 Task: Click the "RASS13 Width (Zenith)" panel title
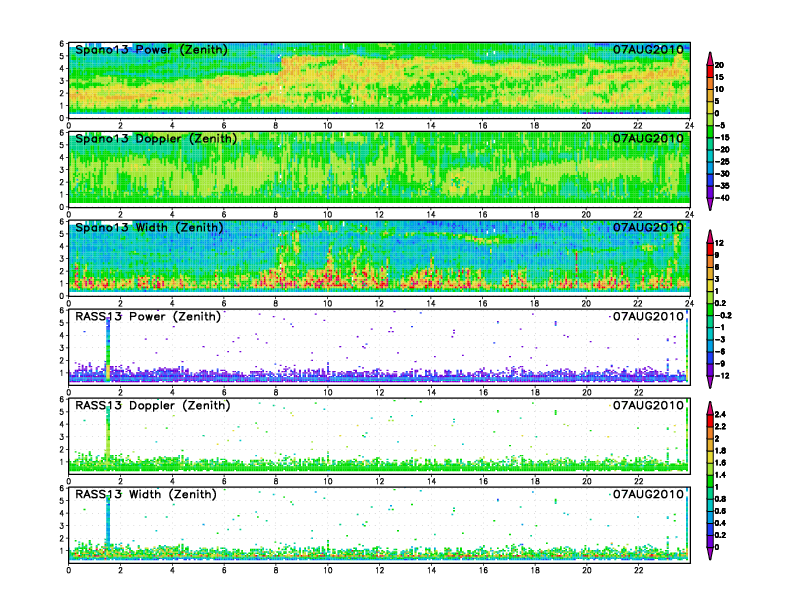click(146, 494)
